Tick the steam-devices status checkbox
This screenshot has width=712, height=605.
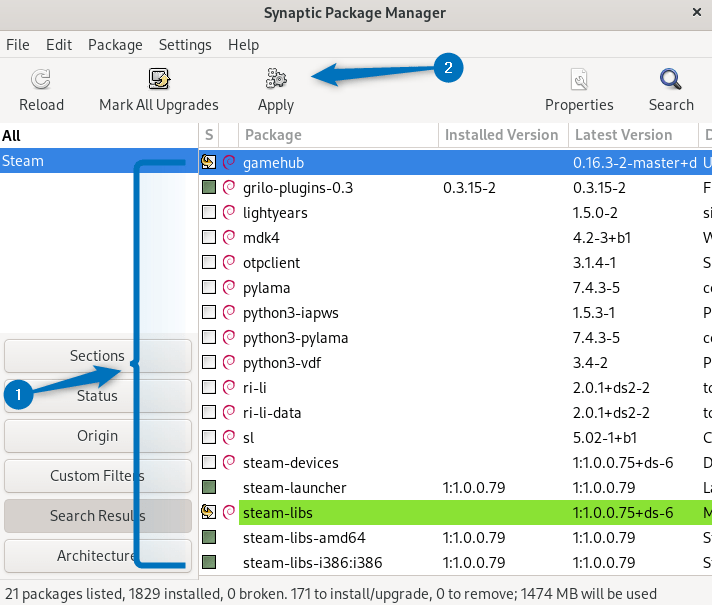pos(209,462)
